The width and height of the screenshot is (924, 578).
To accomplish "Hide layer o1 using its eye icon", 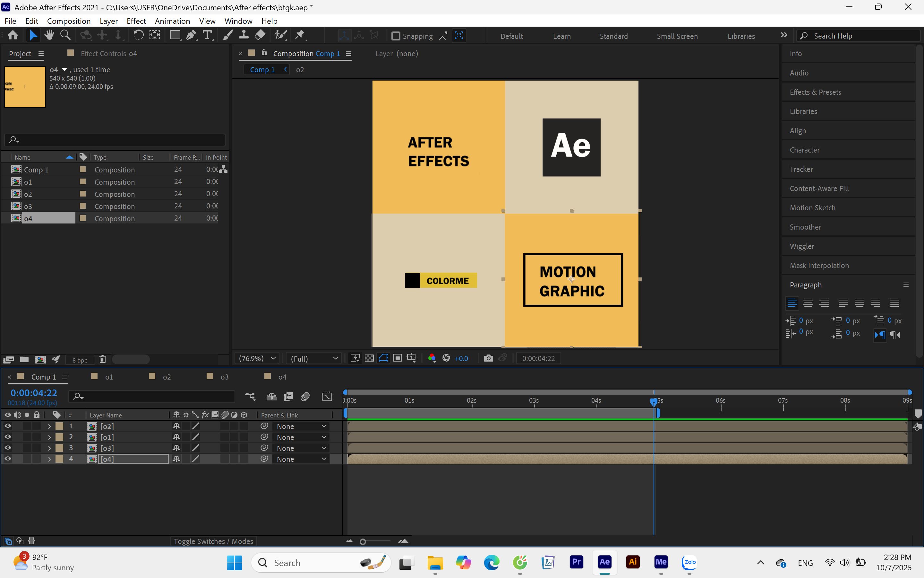I will [8, 437].
